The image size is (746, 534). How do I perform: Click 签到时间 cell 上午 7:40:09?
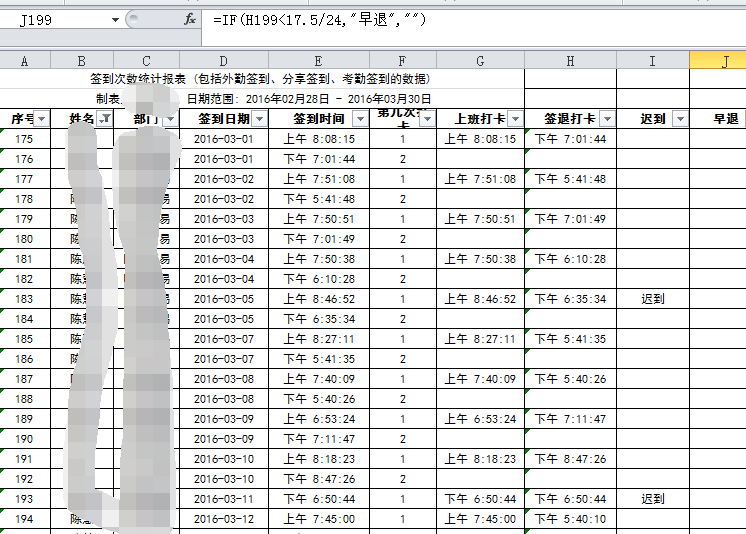tap(319, 379)
